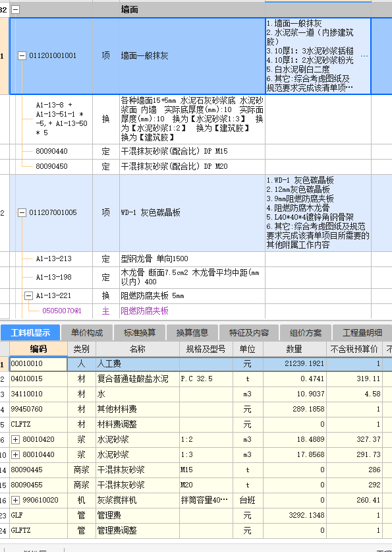The image size is (392, 552).
Task: Open the 组价方案 tab
Action: click(x=306, y=332)
